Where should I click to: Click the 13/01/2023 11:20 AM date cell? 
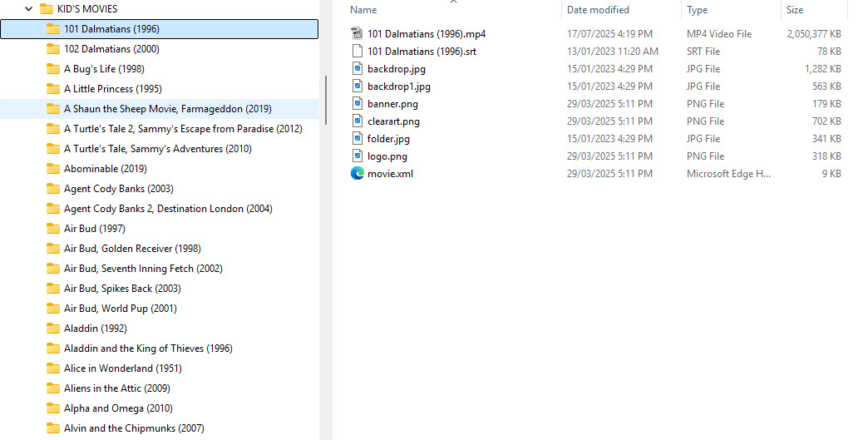point(612,52)
